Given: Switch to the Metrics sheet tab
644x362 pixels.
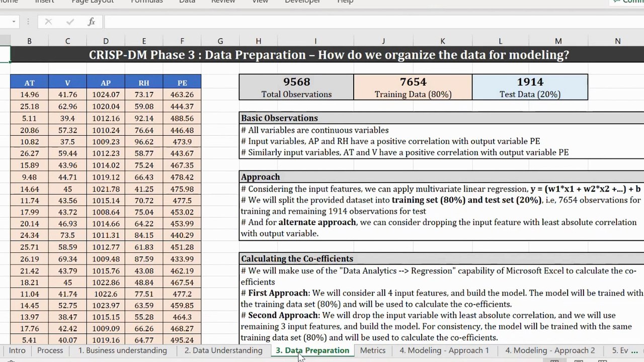Looking at the screenshot, I should coord(373,350).
